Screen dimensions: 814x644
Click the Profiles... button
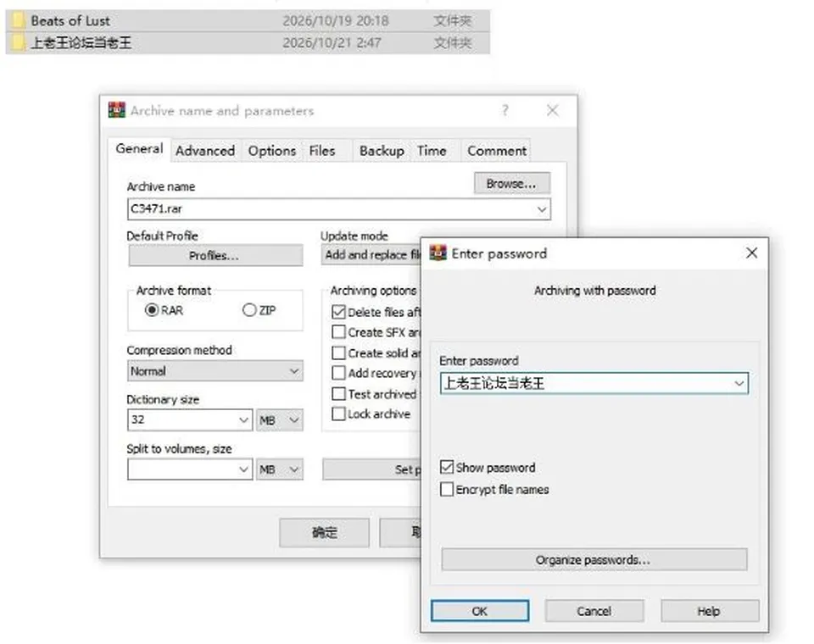click(x=215, y=256)
